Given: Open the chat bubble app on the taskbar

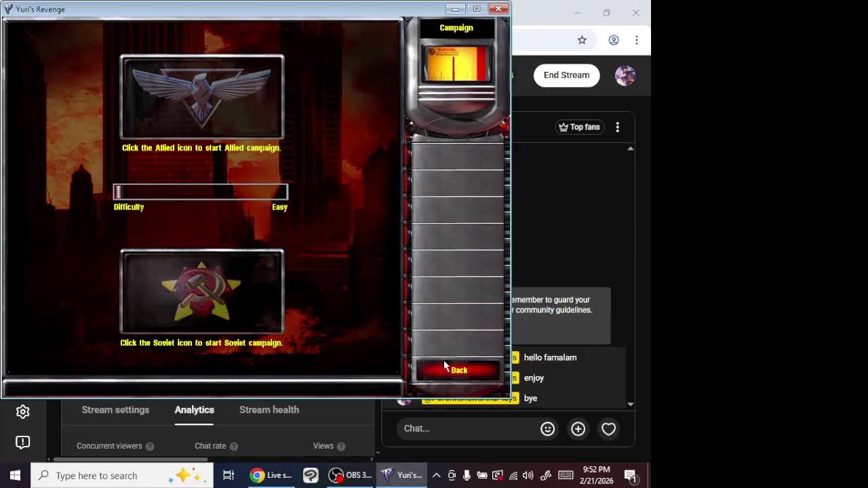Looking at the screenshot, I should [311, 475].
